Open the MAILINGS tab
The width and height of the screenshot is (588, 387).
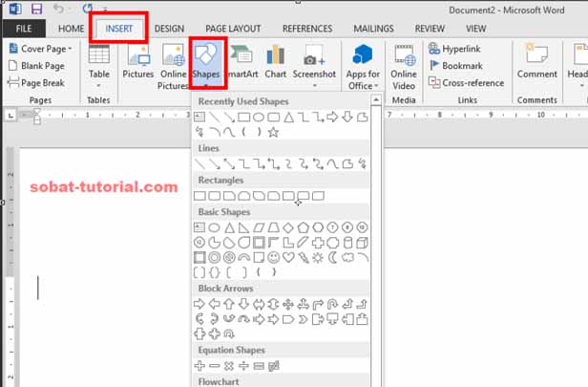click(x=373, y=29)
